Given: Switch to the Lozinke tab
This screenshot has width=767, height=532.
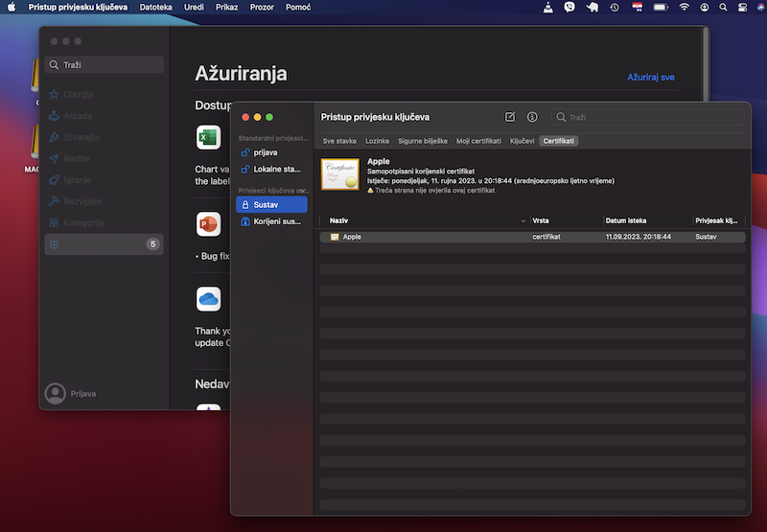Looking at the screenshot, I should pos(377,141).
